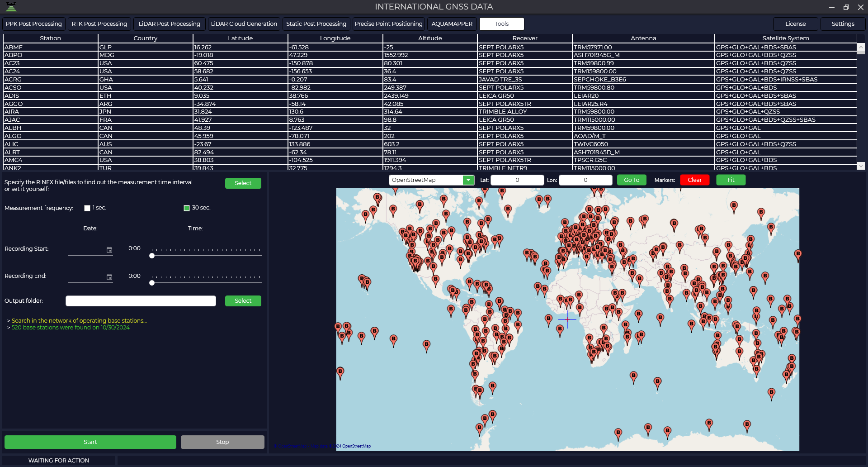868x467 pixels.
Task: Select the AGGO station cell
Action: coord(51,104)
